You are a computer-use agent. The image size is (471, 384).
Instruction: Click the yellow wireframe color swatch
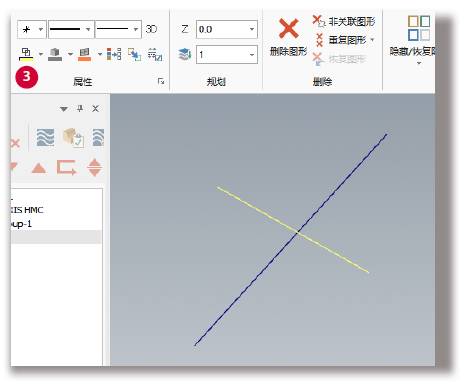click(x=26, y=54)
